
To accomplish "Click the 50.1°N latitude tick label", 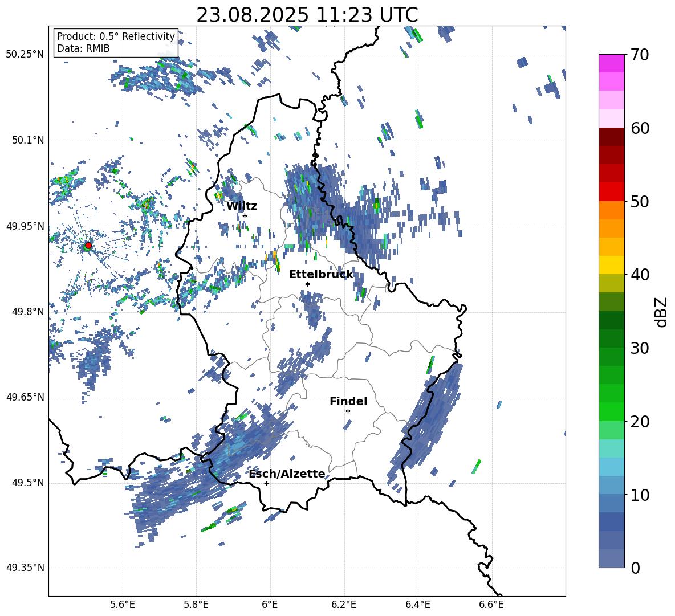I will point(28,141).
